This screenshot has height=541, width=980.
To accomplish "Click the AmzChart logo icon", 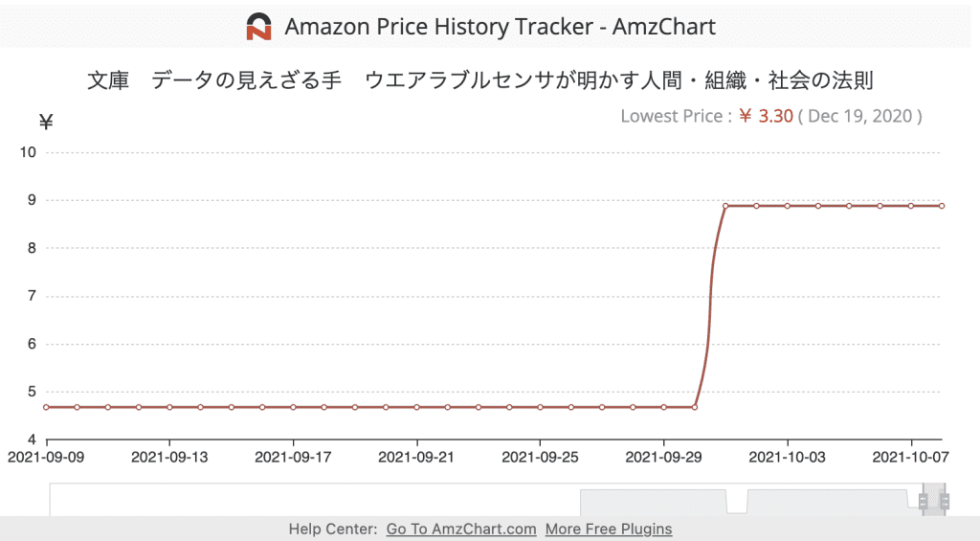I will [x=258, y=26].
